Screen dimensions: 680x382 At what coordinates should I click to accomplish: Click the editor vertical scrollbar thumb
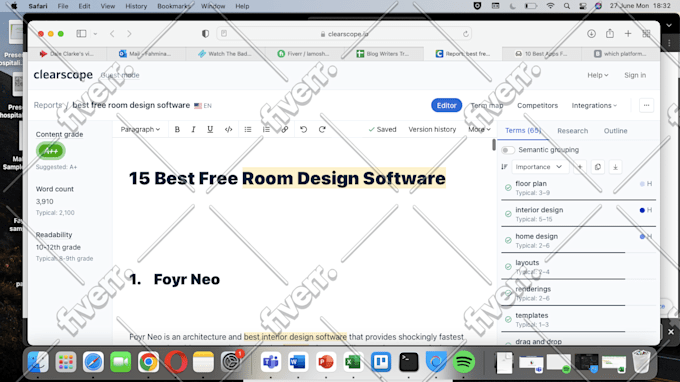[x=494, y=145]
